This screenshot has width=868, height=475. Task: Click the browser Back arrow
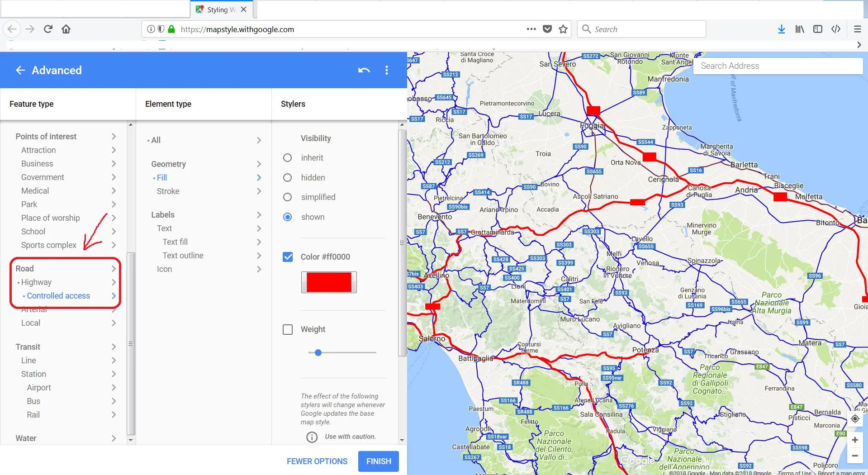[12, 29]
